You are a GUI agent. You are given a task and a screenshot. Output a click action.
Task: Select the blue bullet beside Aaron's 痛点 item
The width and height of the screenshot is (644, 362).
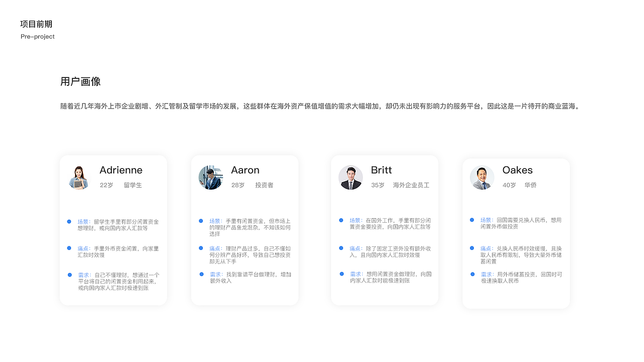201,247
